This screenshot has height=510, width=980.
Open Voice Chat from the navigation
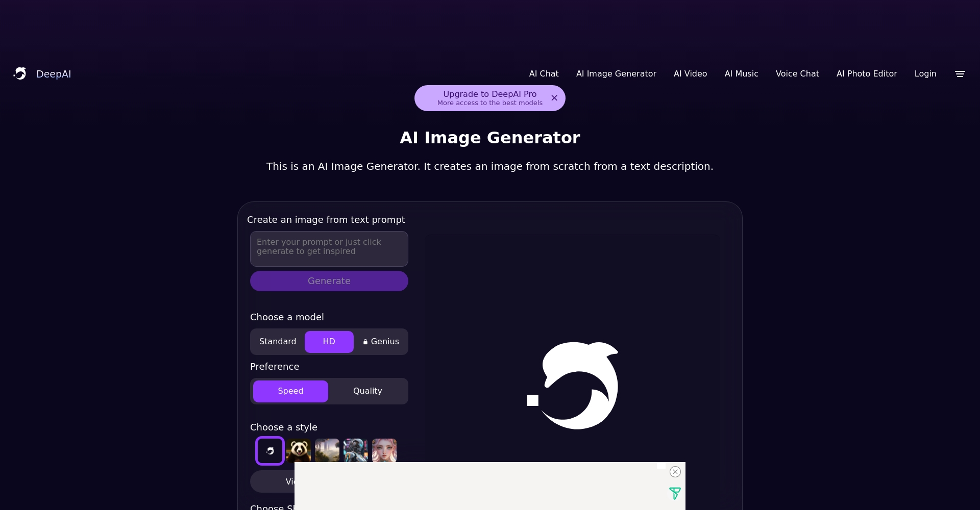pos(797,74)
